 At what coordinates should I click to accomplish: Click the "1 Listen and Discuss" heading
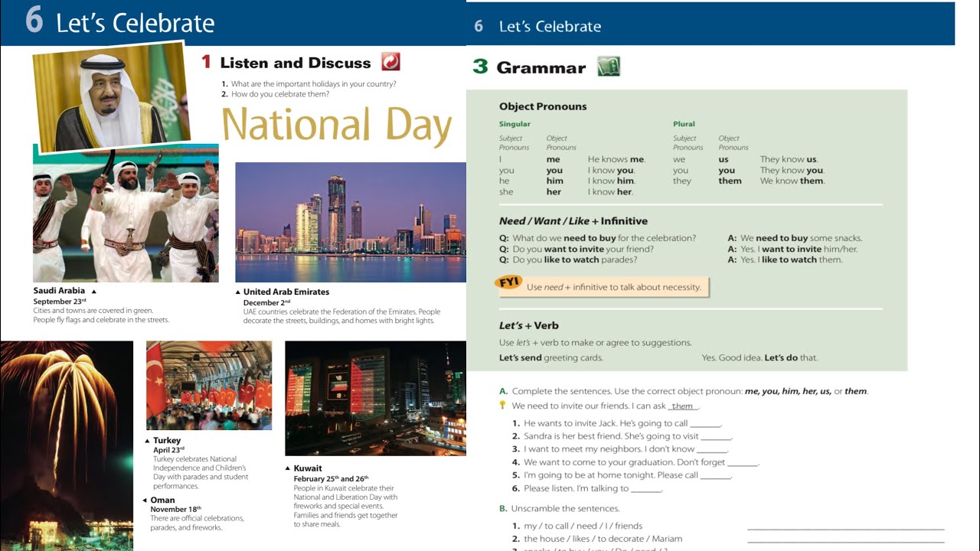(286, 63)
